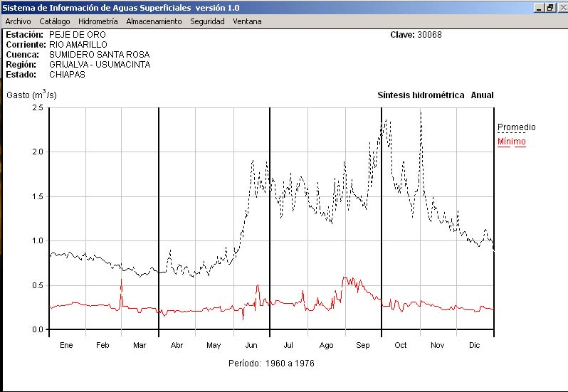Image resolution: width=568 pixels, height=392 pixels.
Task: Open the Seguridad menu
Action: tap(207, 21)
